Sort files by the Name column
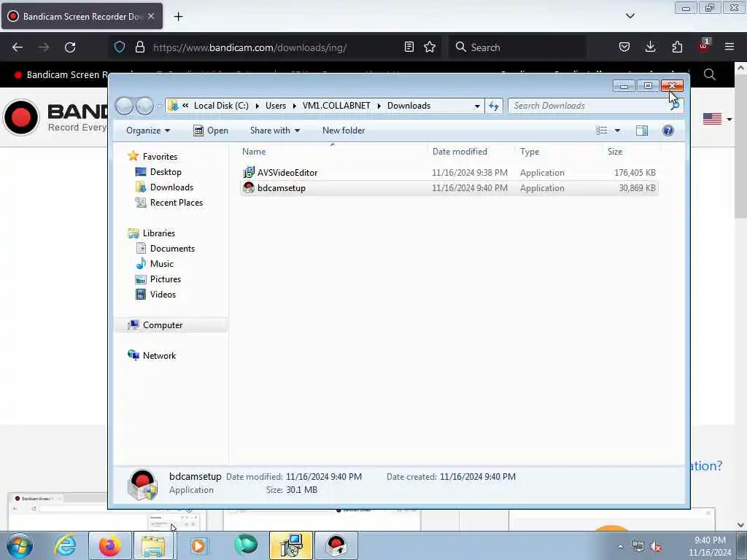 tap(254, 152)
